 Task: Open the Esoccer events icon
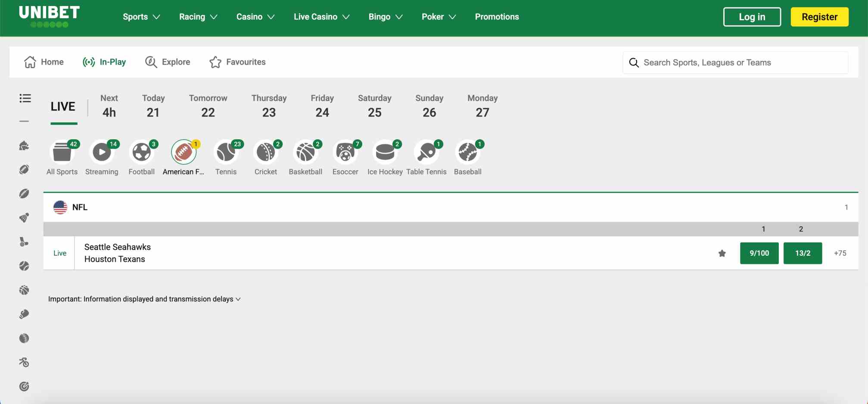pos(345,152)
